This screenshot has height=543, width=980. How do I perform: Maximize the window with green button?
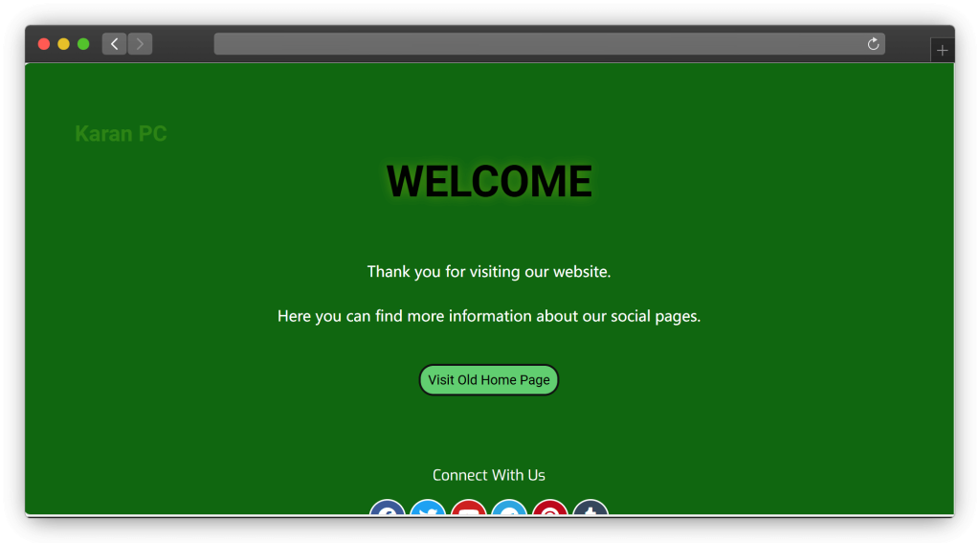coord(83,44)
